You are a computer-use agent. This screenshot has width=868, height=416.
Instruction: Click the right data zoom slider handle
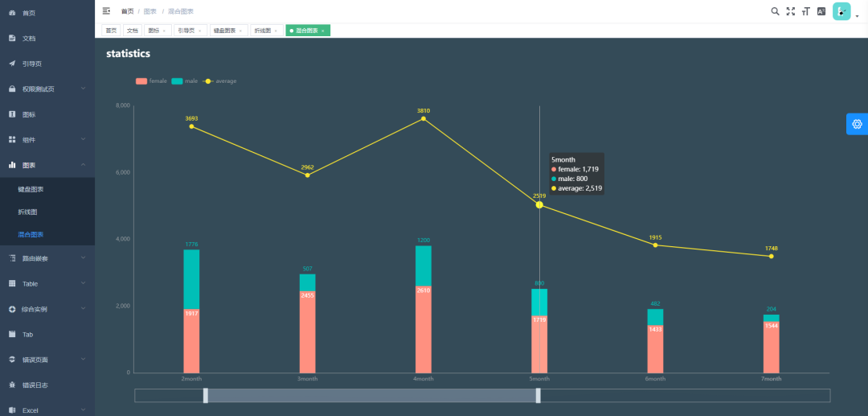click(x=538, y=396)
